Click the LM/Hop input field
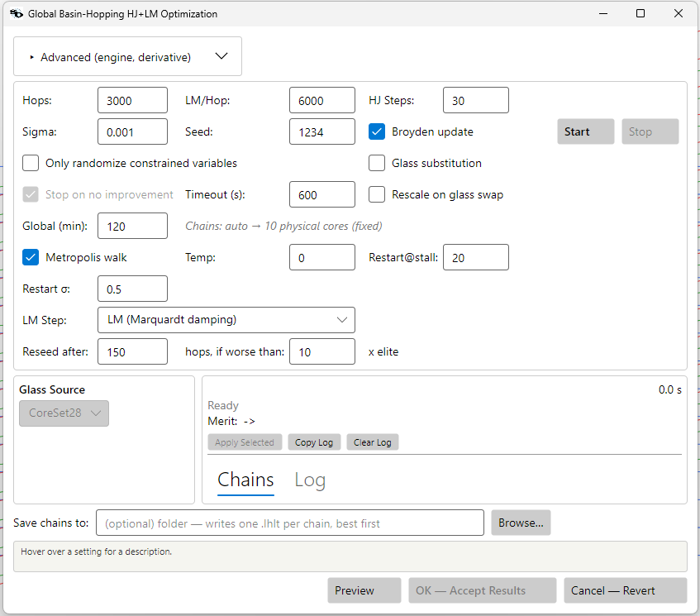This screenshot has height=616, width=700. (x=321, y=100)
